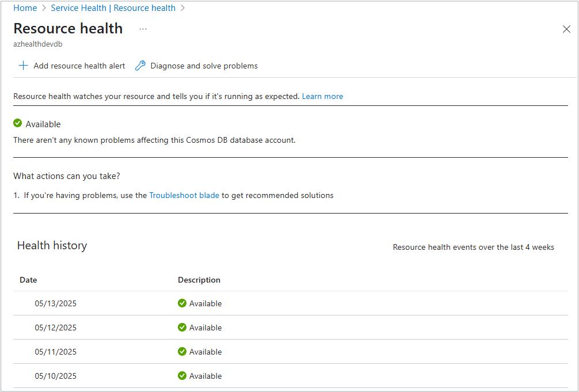Screen dimensions: 579x392
Task: Open the Troubleshoot blade link
Action: [184, 195]
